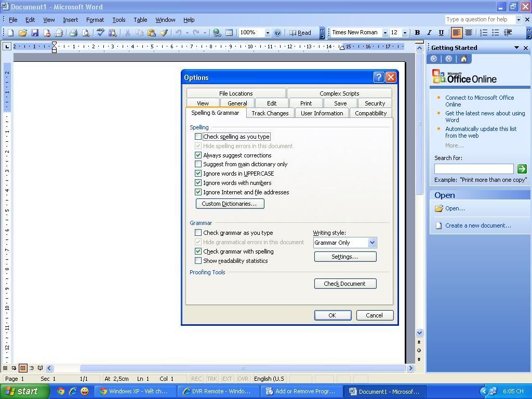Image resolution: width=532 pixels, height=399 pixels.
Task: Open the Track Changes tab
Action: tap(270, 113)
